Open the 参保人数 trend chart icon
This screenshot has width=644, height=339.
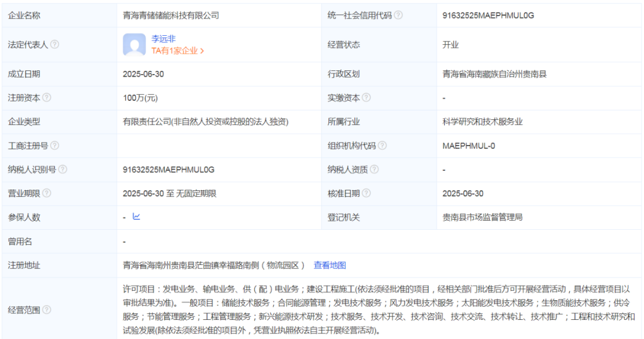[136, 217]
